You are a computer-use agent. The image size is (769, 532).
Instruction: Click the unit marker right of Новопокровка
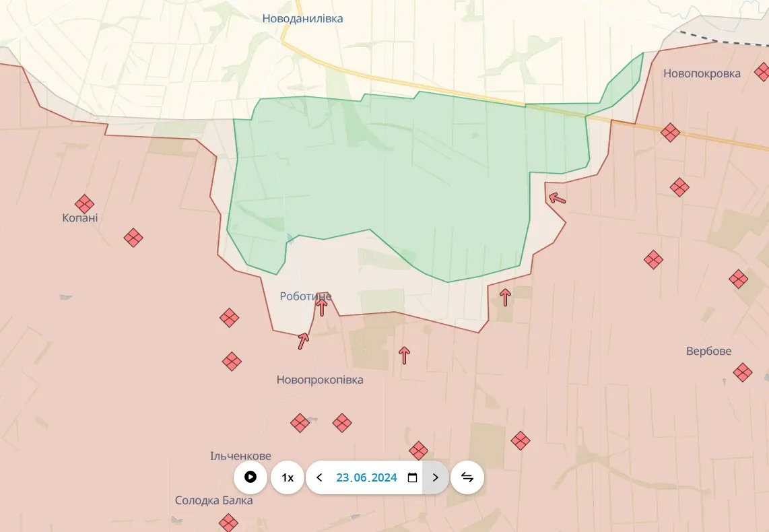(762, 71)
